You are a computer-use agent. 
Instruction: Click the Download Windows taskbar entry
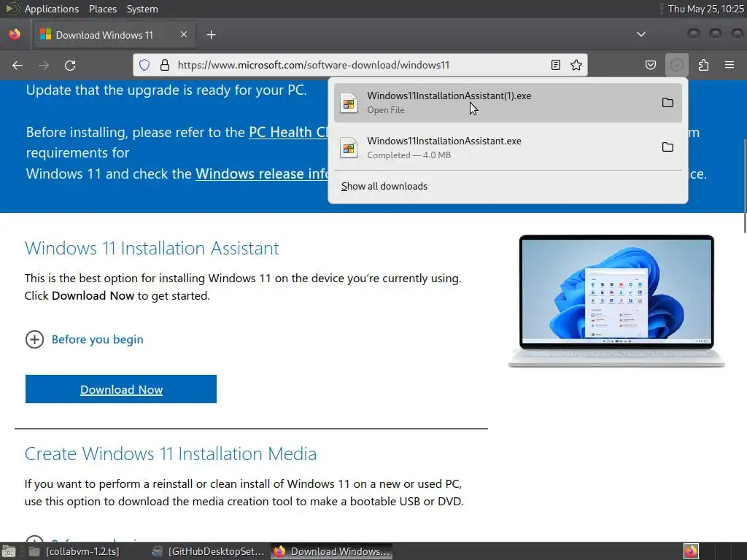(x=332, y=551)
